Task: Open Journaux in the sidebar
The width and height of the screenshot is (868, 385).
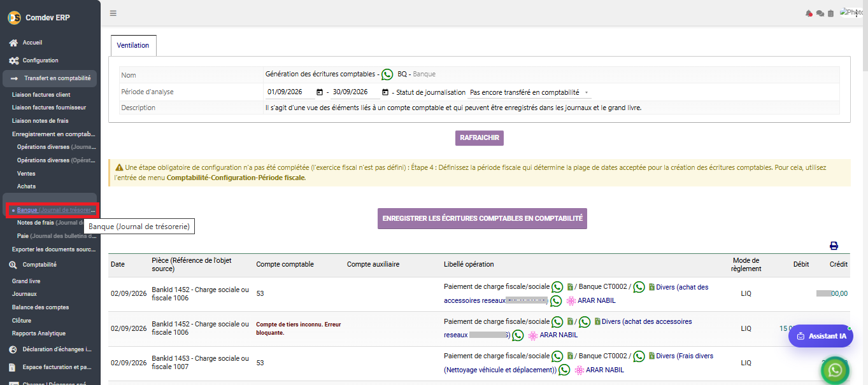Action: 24,294
